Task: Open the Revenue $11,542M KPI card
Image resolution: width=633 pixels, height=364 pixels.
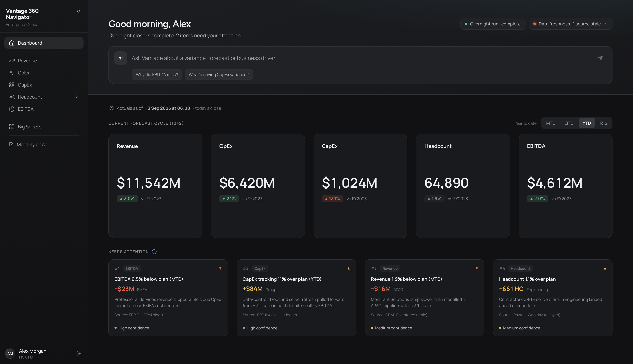Action: pos(155,186)
